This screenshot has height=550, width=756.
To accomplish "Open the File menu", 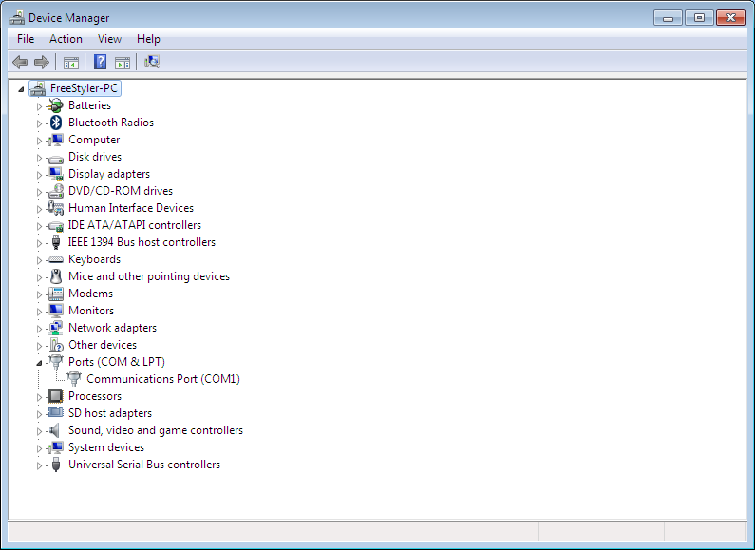I will 26,39.
